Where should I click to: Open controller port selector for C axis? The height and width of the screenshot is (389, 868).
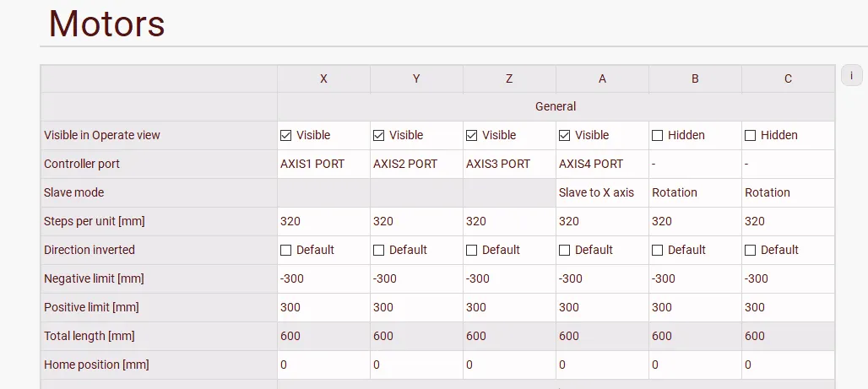(x=789, y=165)
